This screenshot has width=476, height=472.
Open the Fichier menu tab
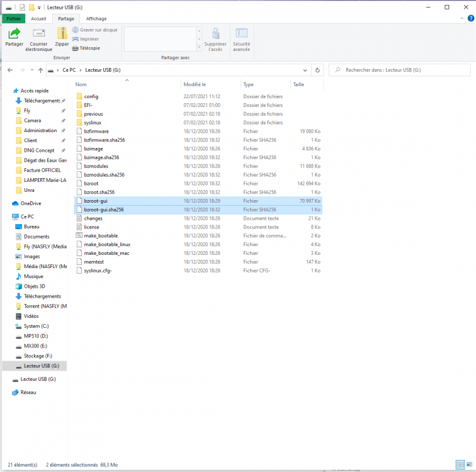pyautogui.click(x=14, y=18)
